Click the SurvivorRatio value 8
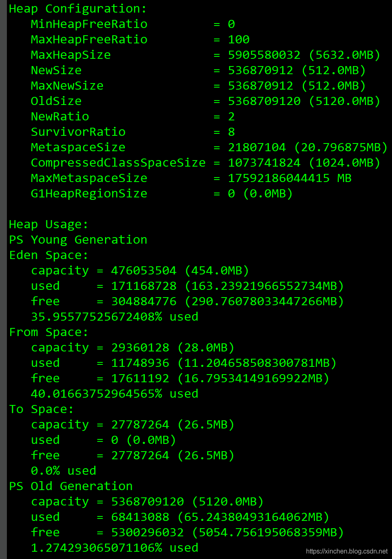Screen dimensions: 392x559 pyautogui.click(x=231, y=132)
